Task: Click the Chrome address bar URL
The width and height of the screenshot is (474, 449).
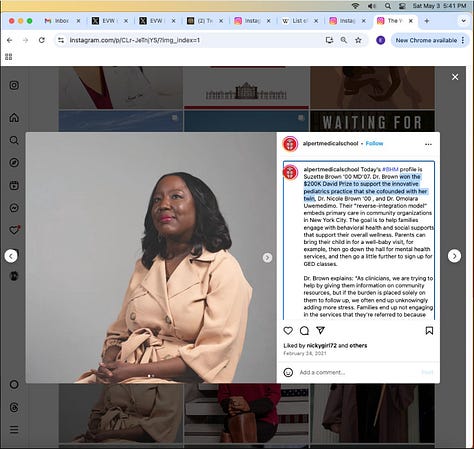Action: click(x=135, y=40)
